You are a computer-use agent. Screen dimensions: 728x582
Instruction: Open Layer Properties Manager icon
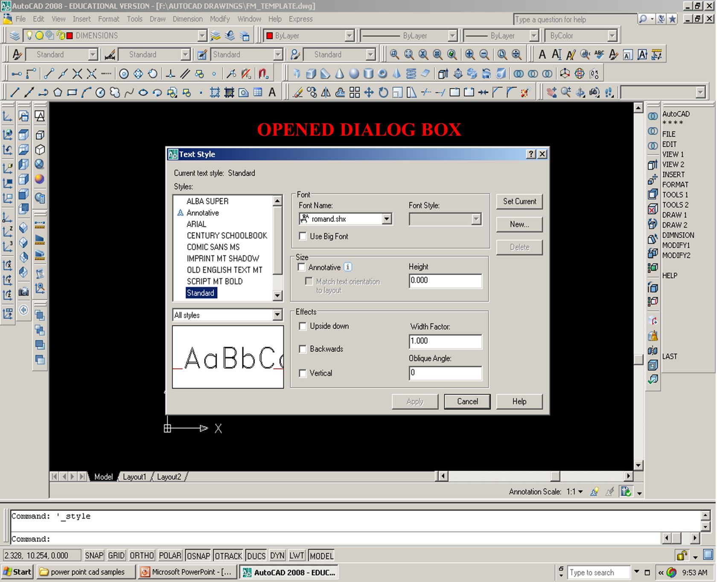(x=15, y=35)
